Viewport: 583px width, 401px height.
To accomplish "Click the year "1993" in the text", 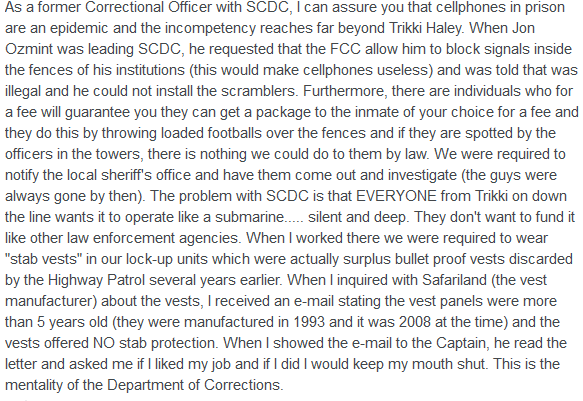I will coord(309,322).
